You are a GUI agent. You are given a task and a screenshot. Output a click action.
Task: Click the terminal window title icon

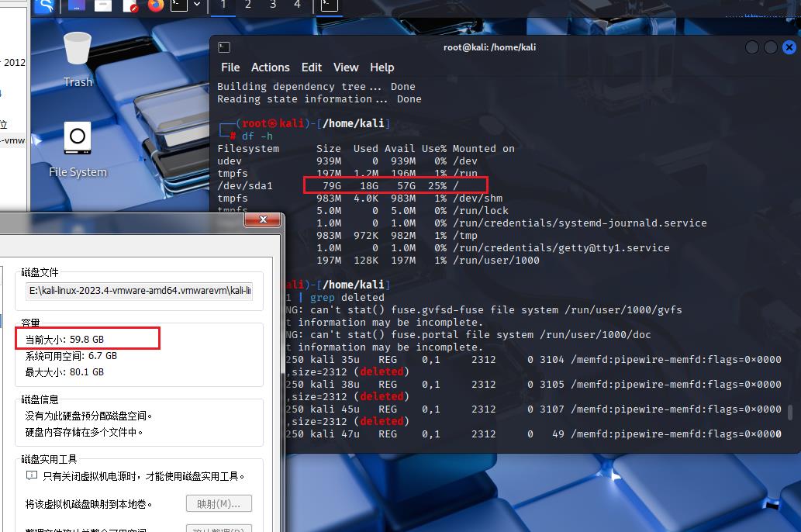(224, 47)
